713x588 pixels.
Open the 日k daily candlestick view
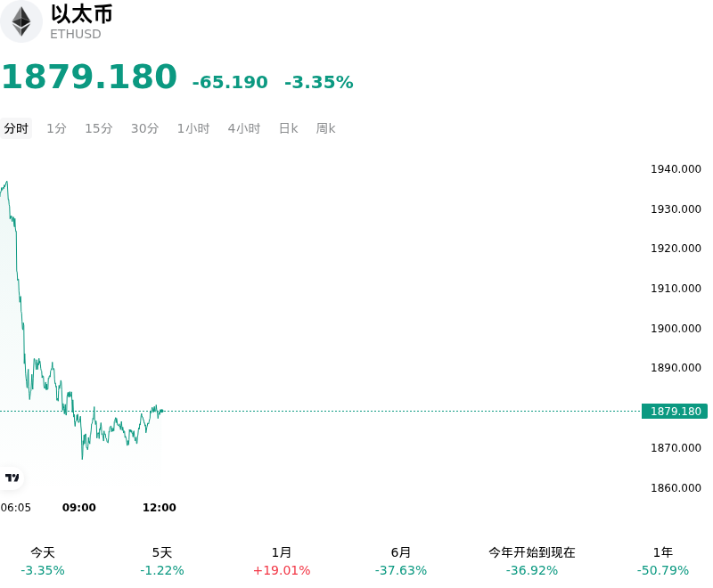pos(288,128)
